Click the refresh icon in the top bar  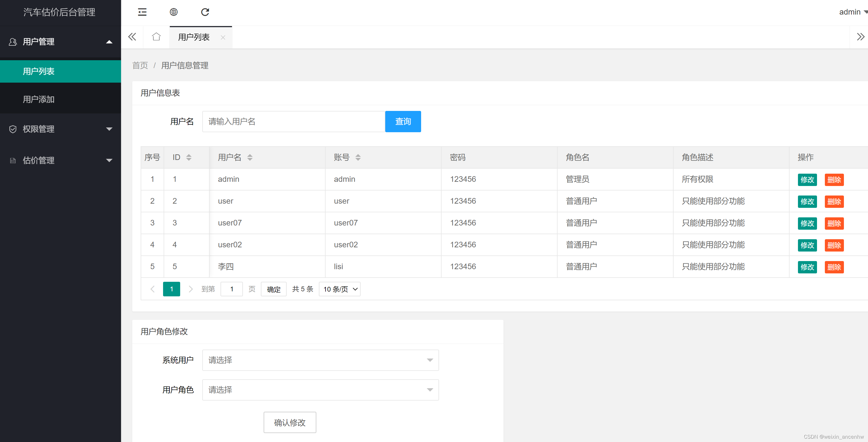coord(205,12)
